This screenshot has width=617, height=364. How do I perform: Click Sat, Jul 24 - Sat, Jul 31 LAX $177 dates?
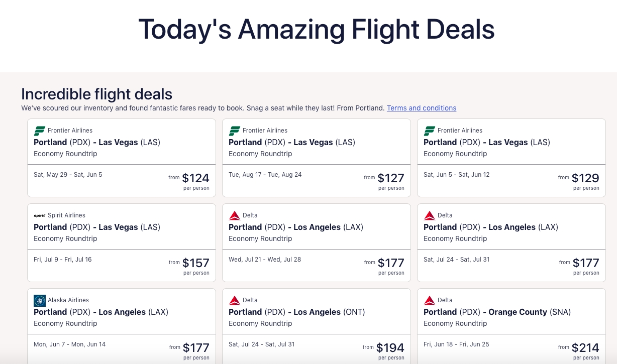[x=457, y=260]
